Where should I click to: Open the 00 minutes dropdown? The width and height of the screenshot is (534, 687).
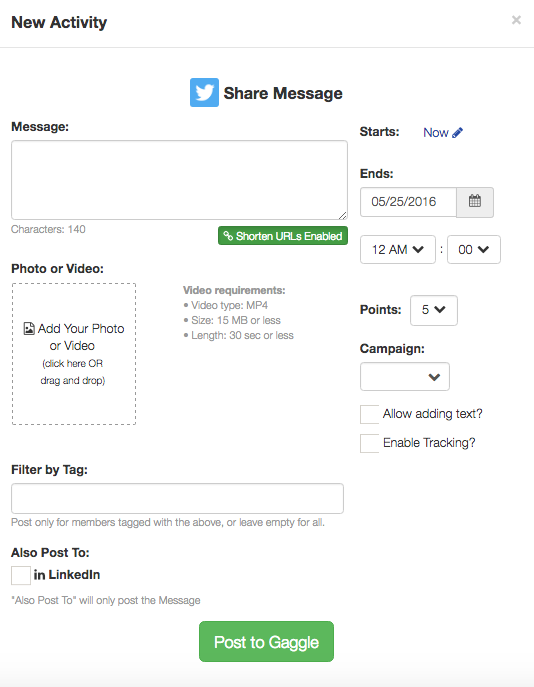point(474,250)
